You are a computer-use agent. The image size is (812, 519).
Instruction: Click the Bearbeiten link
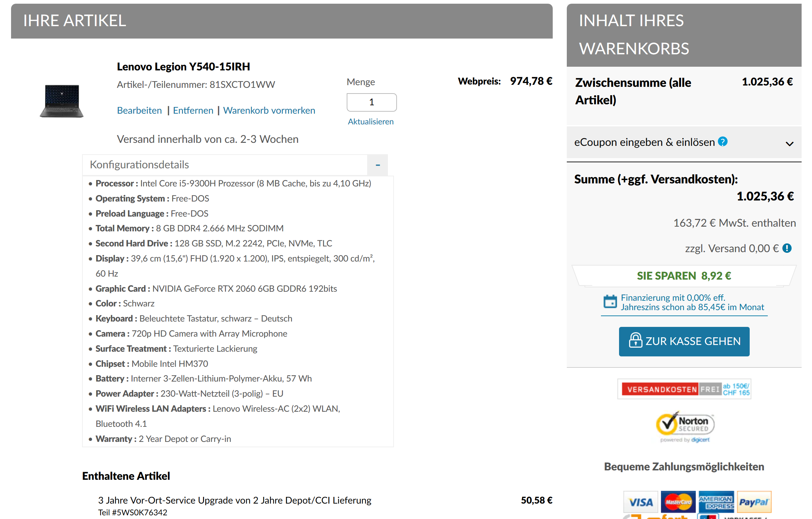tap(139, 110)
